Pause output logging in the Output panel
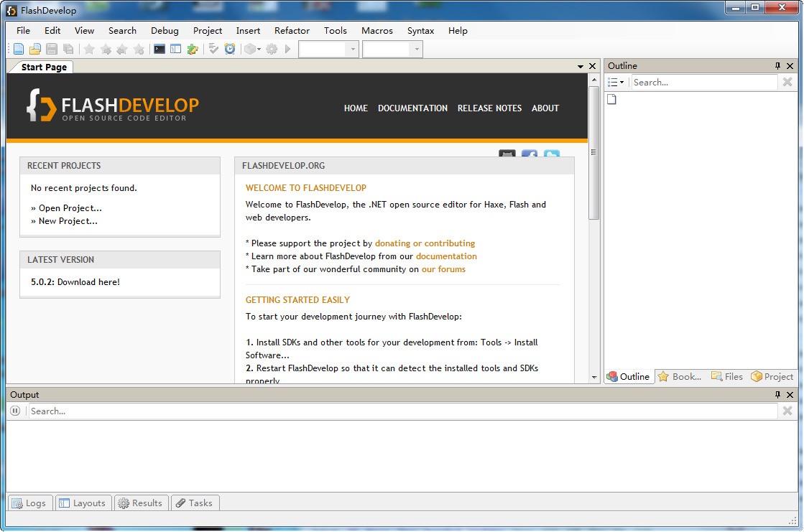 (x=14, y=411)
